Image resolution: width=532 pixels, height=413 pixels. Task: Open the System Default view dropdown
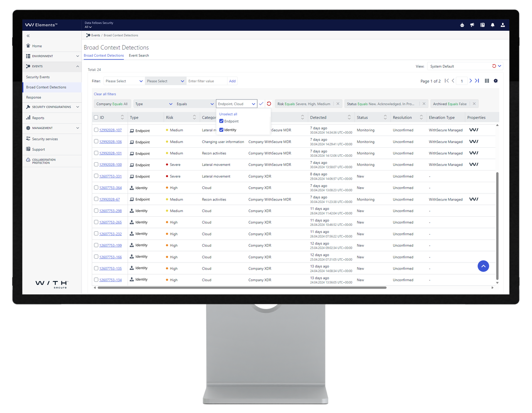click(499, 66)
